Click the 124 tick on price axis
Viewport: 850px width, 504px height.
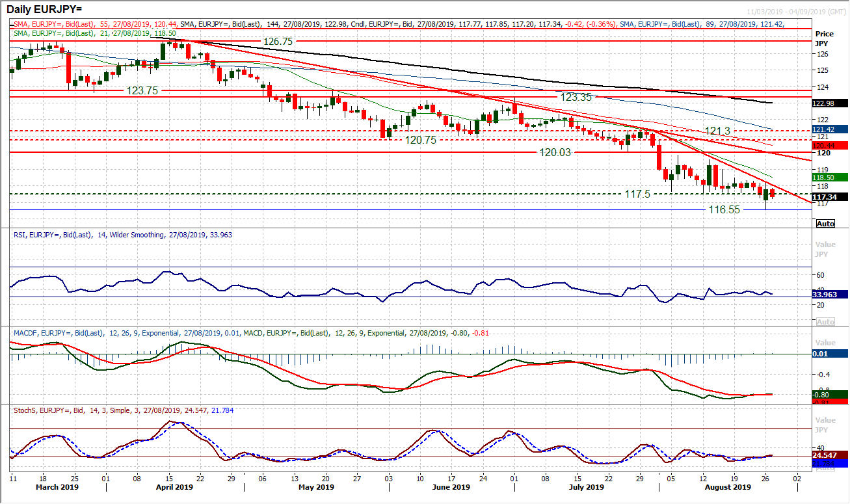[x=822, y=86]
